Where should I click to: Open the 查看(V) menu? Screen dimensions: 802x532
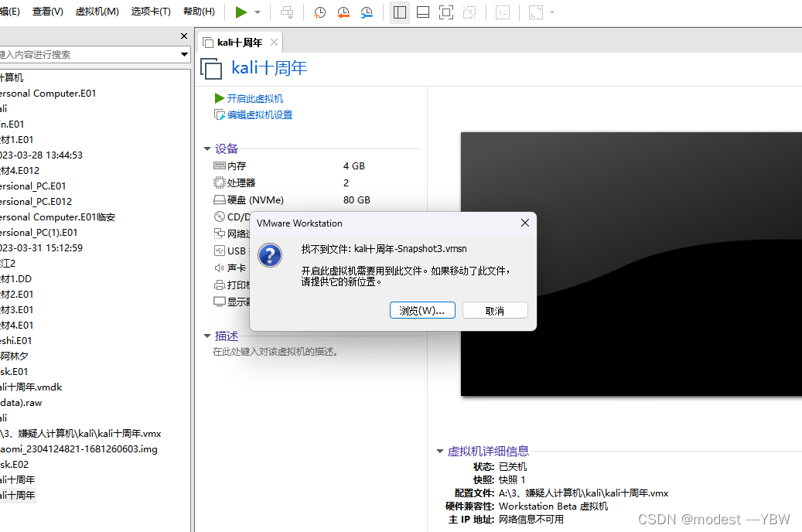[x=48, y=12]
